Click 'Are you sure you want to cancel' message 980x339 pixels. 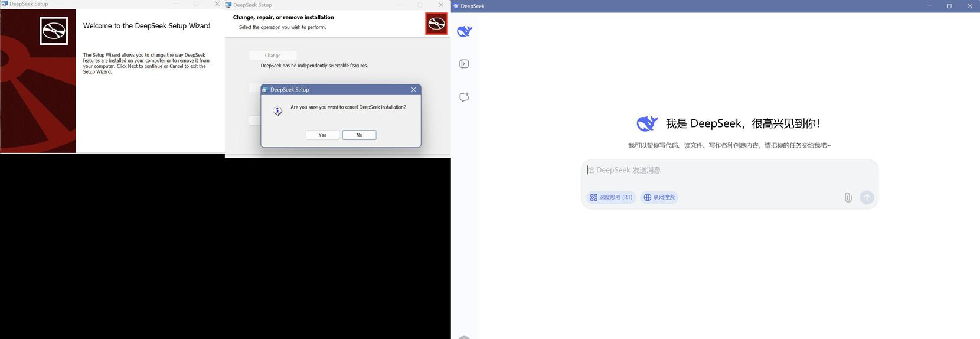tap(348, 107)
